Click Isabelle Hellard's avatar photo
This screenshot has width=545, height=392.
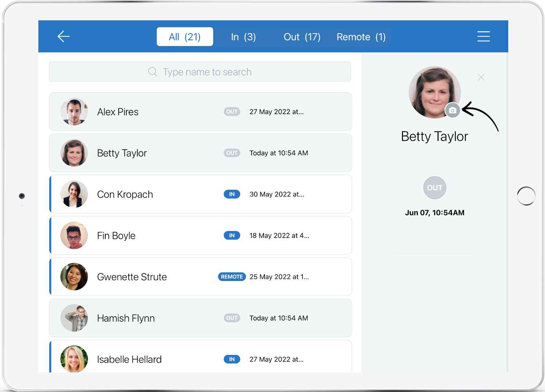tap(74, 359)
